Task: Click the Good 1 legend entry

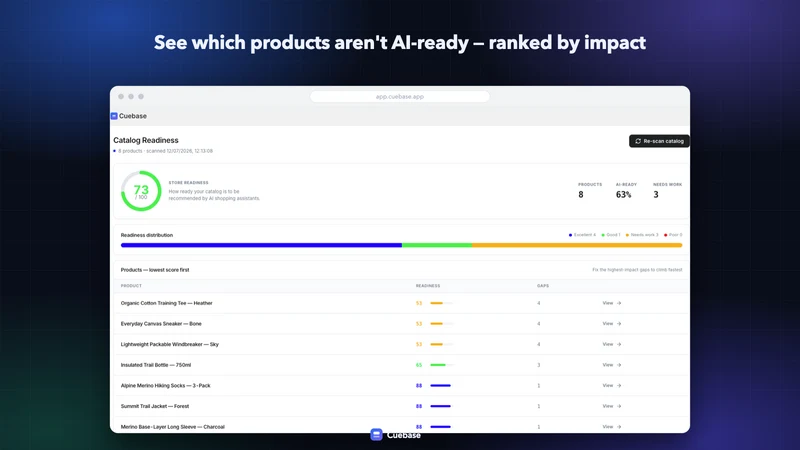Action: (611, 235)
